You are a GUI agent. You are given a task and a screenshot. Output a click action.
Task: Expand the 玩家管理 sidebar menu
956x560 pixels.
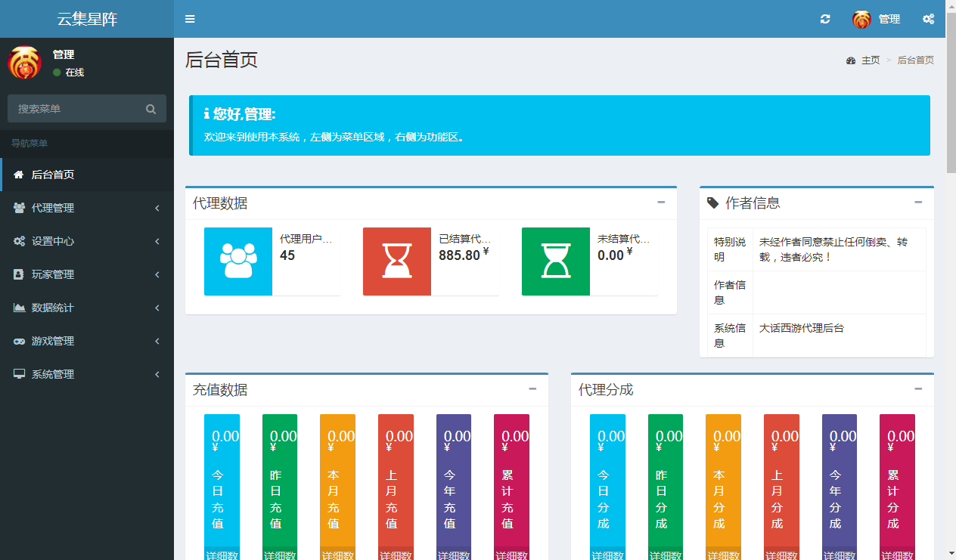87,274
